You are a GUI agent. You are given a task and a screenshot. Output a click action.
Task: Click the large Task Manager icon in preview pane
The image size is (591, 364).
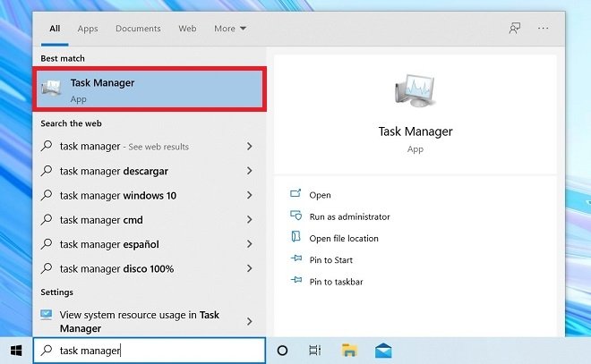pyautogui.click(x=415, y=90)
